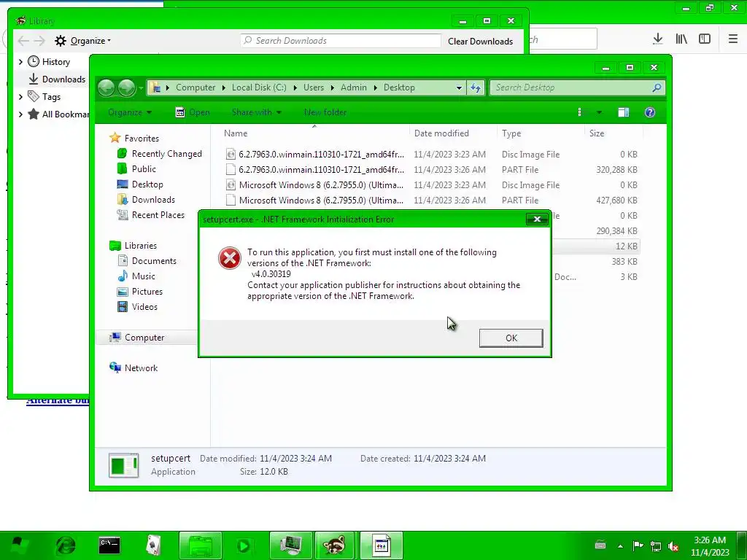Open Firefox hamburger menu
This screenshot has width=747, height=560.
[x=732, y=39]
